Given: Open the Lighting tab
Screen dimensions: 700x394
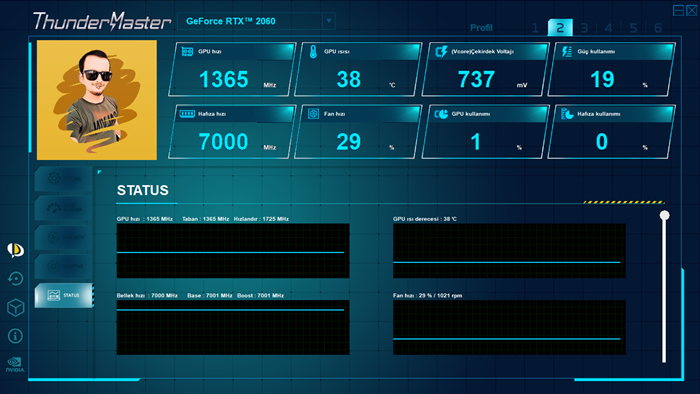Looking at the screenshot, I should [x=64, y=266].
